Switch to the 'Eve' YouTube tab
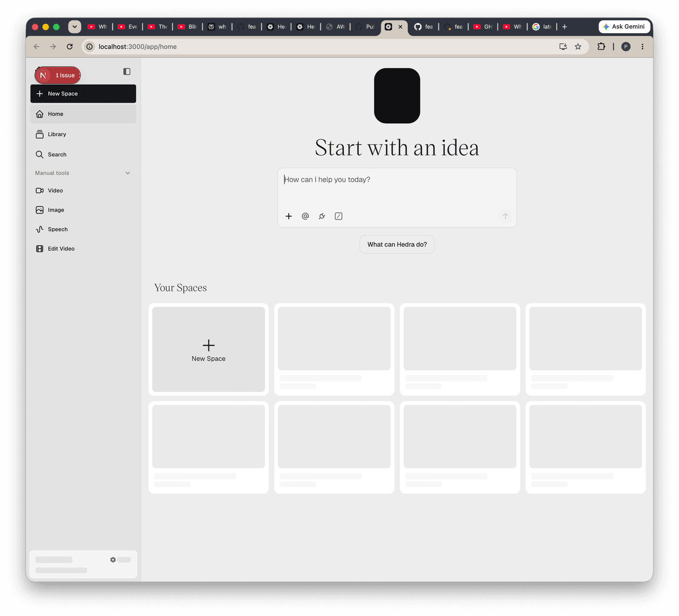Image resolution: width=679 pixels, height=616 pixels. [x=127, y=27]
